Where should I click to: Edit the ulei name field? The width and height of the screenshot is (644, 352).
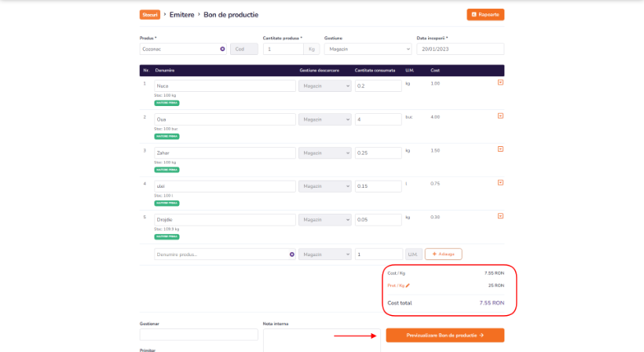(x=225, y=186)
